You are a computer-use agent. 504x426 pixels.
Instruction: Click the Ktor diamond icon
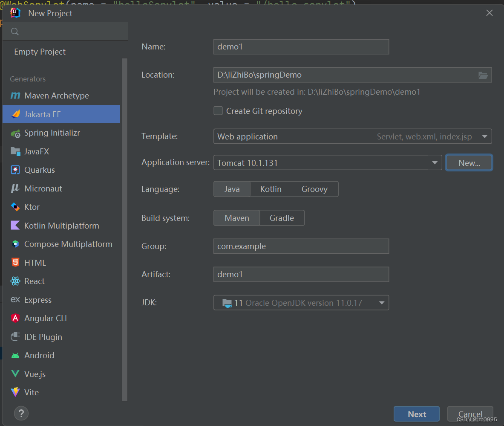[x=15, y=207]
